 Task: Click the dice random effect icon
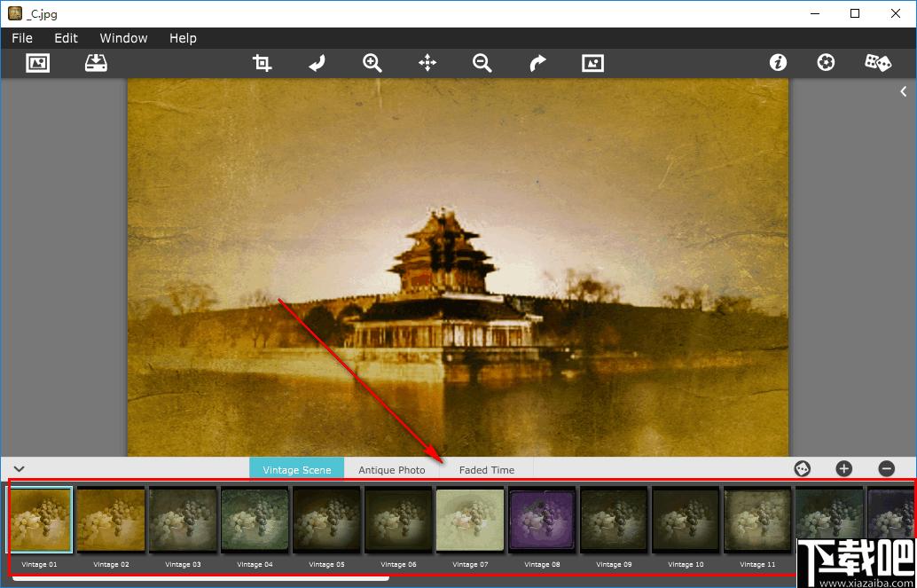tap(878, 63)
